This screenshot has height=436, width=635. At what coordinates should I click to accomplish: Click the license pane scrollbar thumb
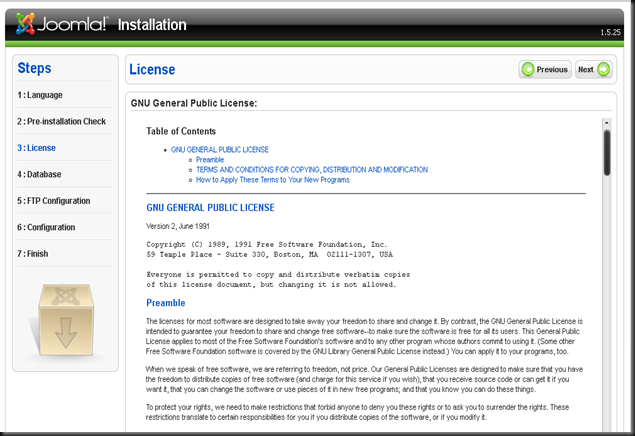607,152
